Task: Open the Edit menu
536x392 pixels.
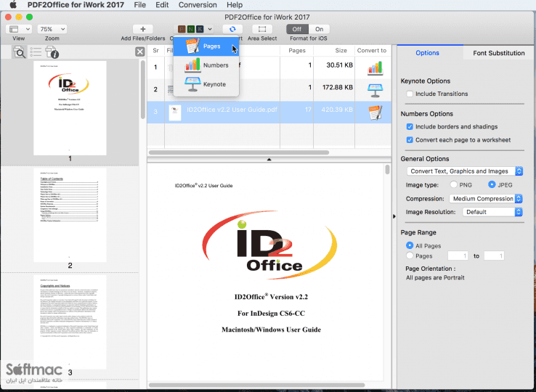Action: pos(162,5)
